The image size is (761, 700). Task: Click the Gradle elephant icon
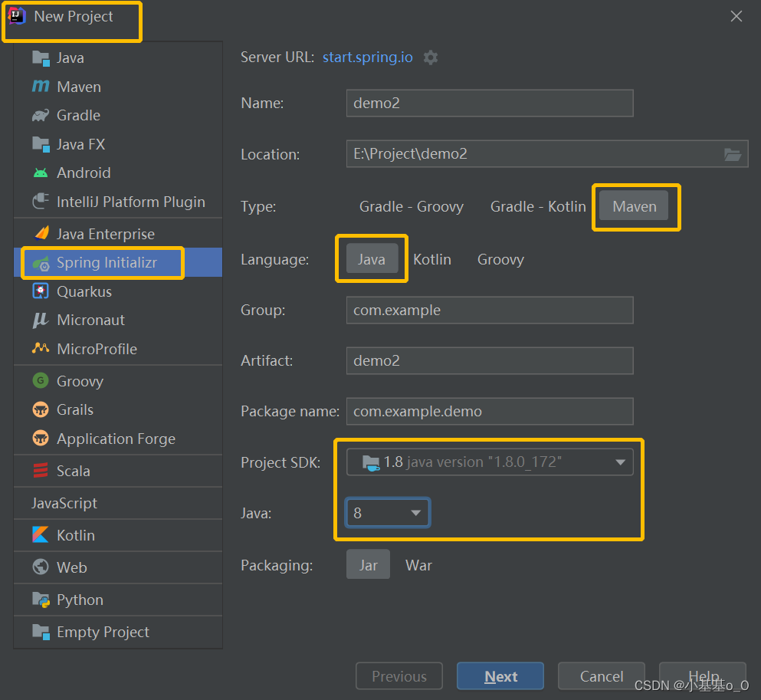click(x=41, y=116)
